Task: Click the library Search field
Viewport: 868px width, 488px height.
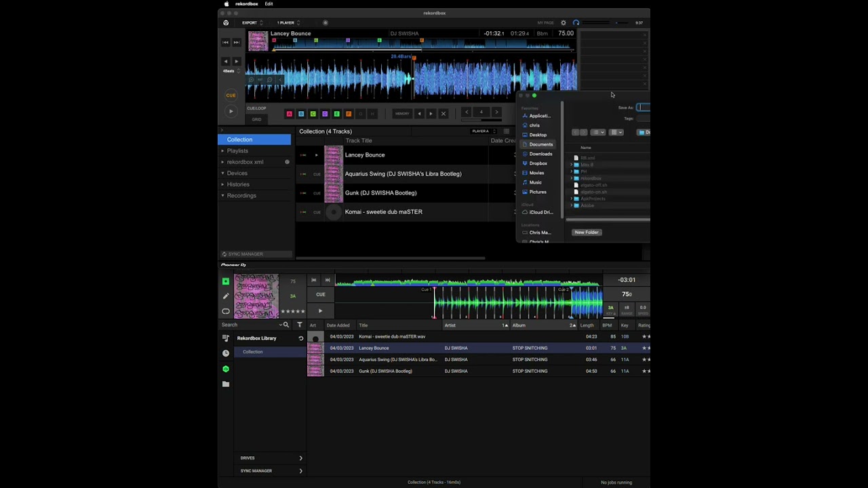Action: tap(250, 325)
